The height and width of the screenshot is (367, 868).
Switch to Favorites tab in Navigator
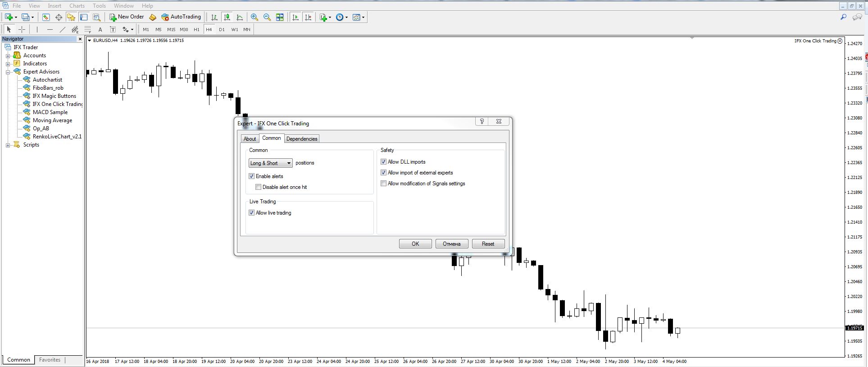pos(50,360)
